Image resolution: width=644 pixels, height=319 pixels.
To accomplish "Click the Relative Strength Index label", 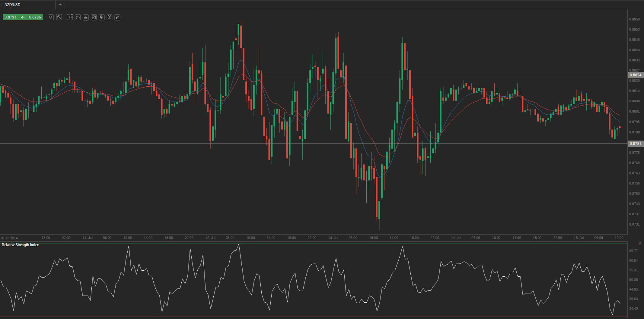I will (20, 245).
